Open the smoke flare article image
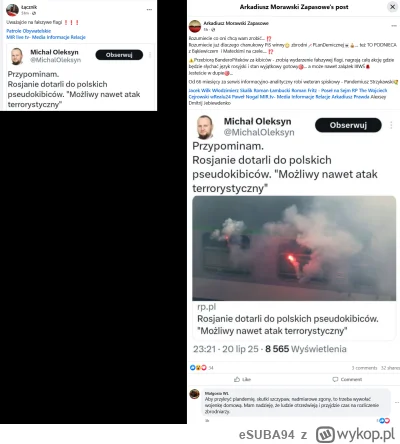This screenshot has width=400, height=444. (x=294, y=248)
